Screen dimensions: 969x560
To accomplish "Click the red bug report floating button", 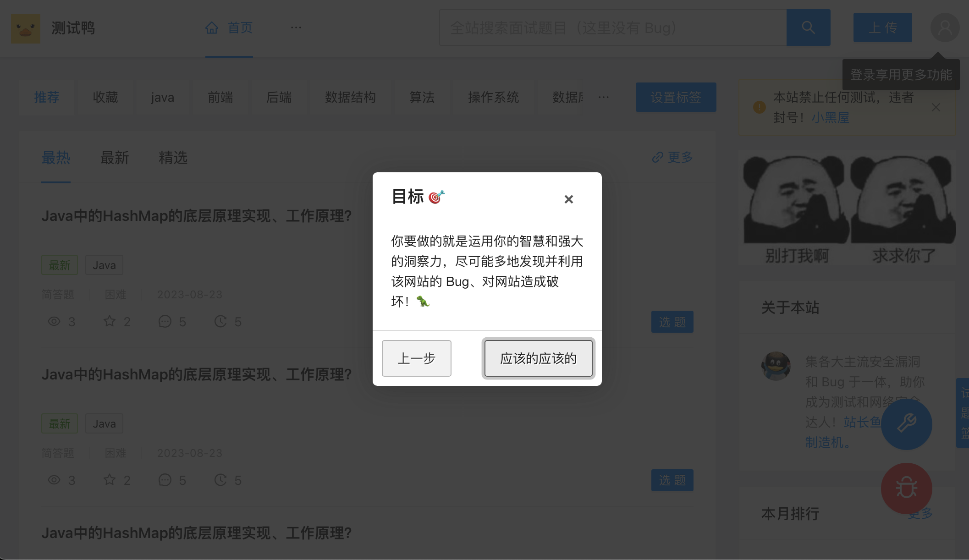I will 906,488.
